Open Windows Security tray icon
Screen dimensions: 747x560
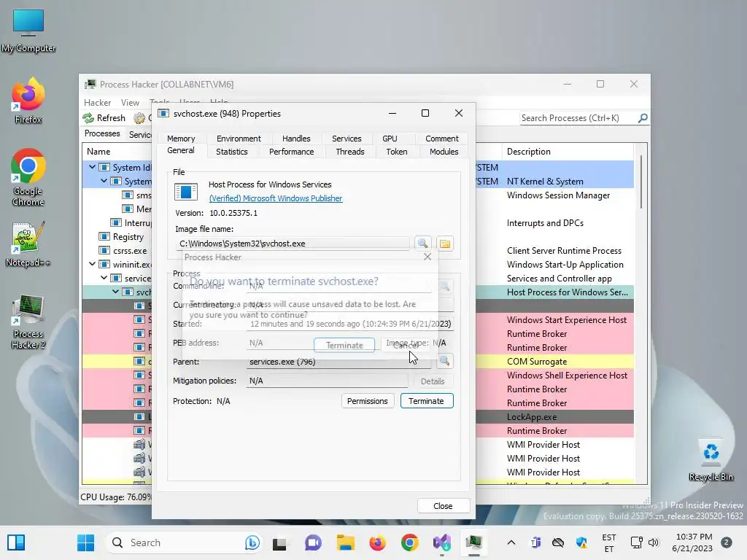581,542
